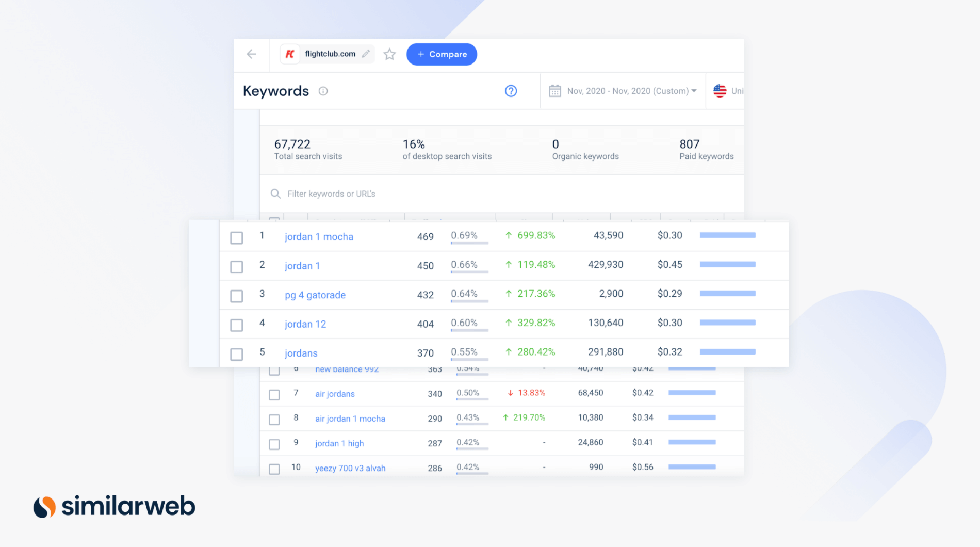Open the Keywords info tooltip icon
980x547 pixels.
pos(323,91)
